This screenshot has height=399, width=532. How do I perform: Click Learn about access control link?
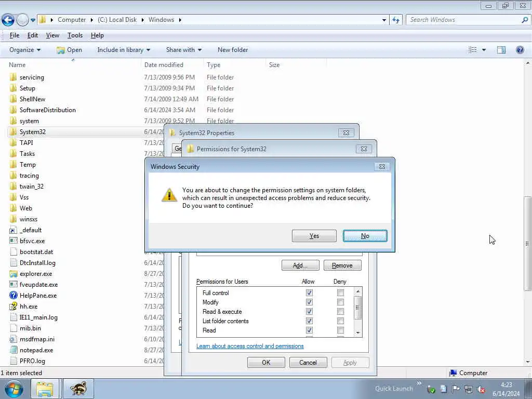point(250,346)
